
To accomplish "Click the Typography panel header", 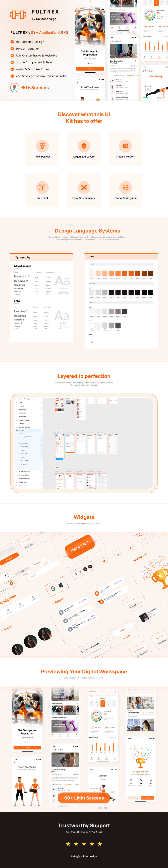I will 42,257.
